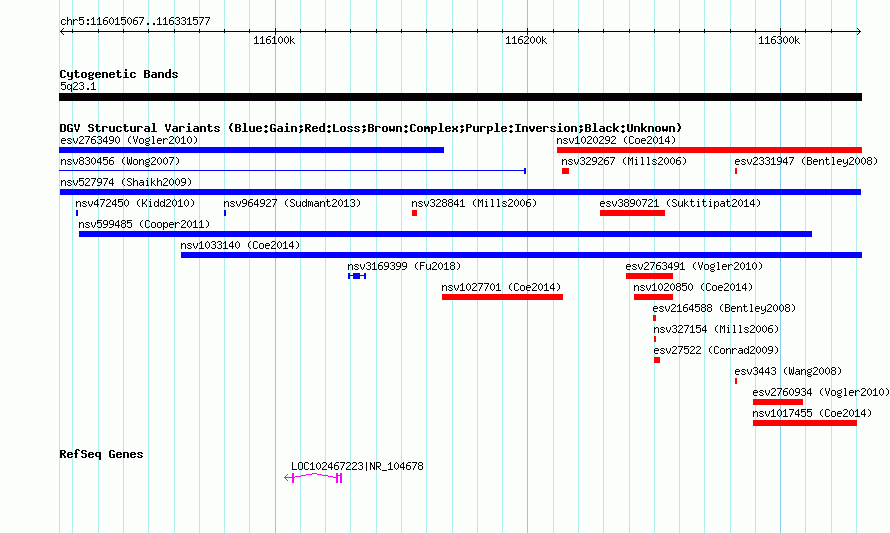
Task: Click the esv2164588 (Bentley2008) red marker
Action: (654, 318)
